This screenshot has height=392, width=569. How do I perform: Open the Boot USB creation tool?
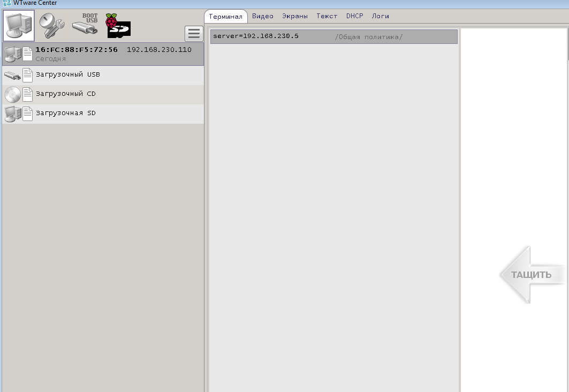click(x=85, y=25)
